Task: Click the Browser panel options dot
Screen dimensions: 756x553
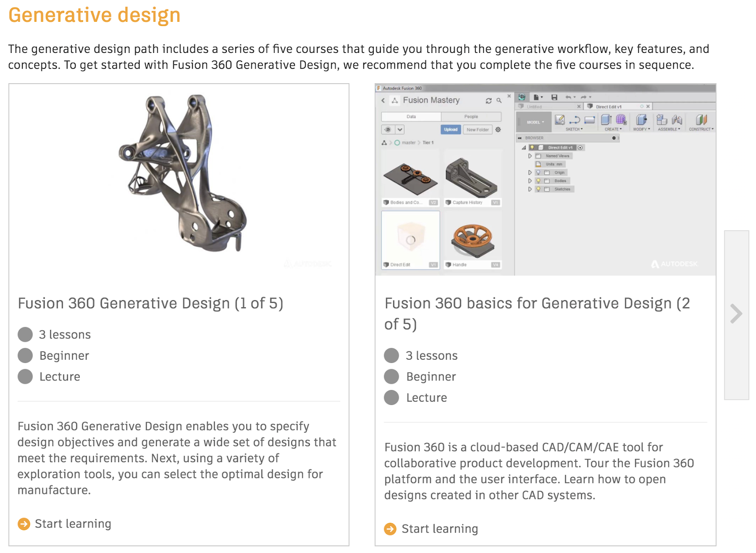Action: coord(614,138)
